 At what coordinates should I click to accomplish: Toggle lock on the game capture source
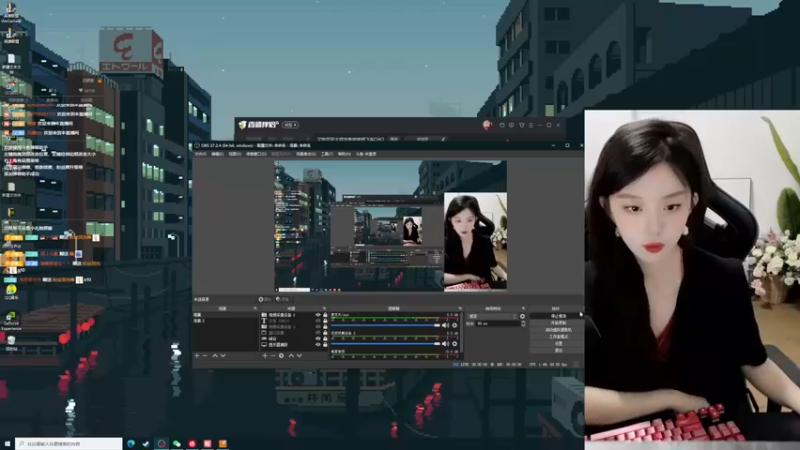point(326,339)
